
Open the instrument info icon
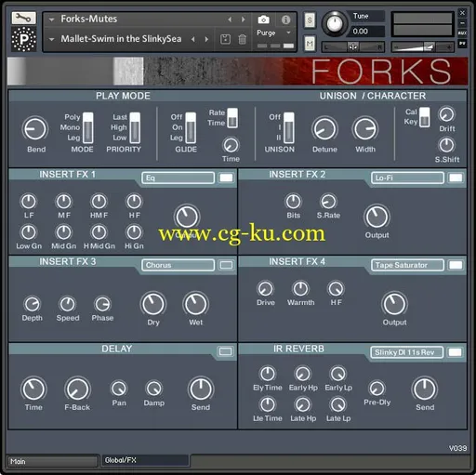click(x=285, y=20)
